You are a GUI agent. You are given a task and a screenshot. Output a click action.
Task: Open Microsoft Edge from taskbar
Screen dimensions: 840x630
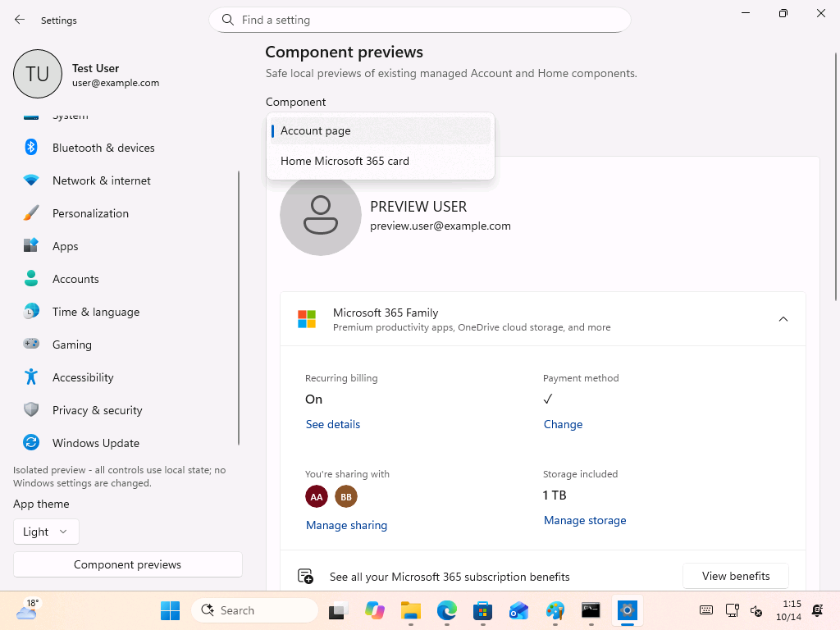click(447, 610)
